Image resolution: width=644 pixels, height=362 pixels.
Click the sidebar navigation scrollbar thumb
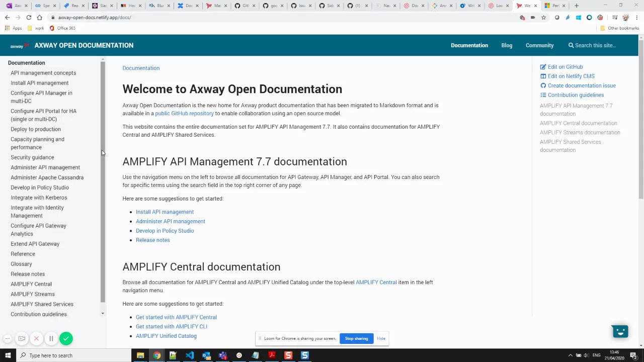click(x=103, y=183)
